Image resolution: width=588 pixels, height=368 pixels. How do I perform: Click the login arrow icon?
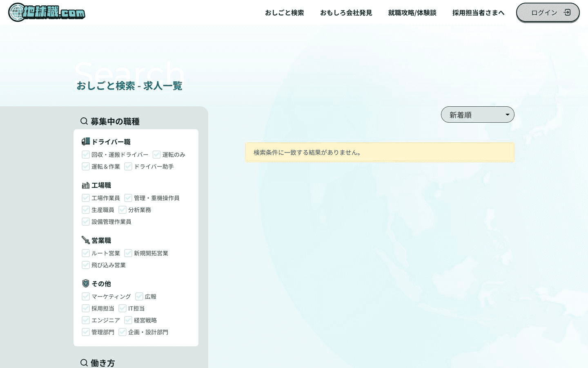pyautogui.click(x=567, y=12)
